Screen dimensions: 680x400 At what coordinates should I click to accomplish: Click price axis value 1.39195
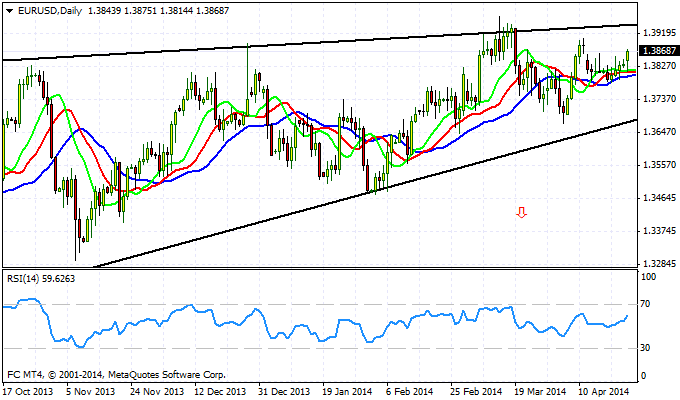click(659, 33)
